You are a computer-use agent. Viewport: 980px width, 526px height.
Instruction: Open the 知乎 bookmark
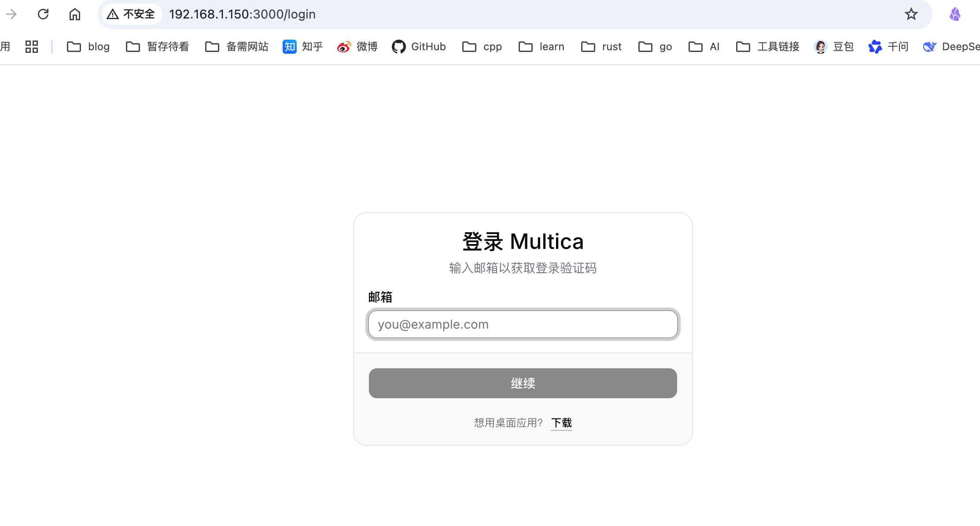[302, 47]
